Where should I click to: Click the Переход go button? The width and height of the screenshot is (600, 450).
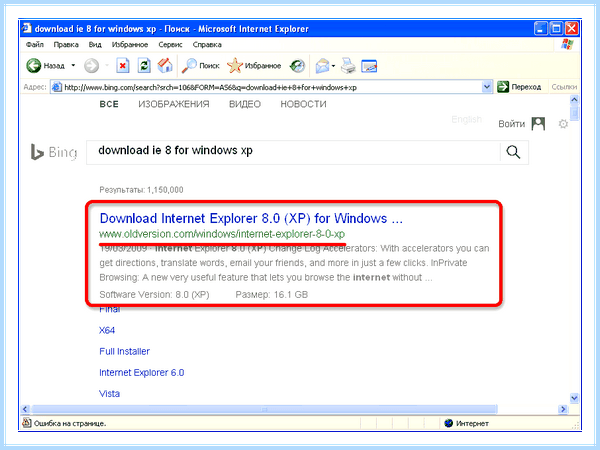(x=519, y=87)
